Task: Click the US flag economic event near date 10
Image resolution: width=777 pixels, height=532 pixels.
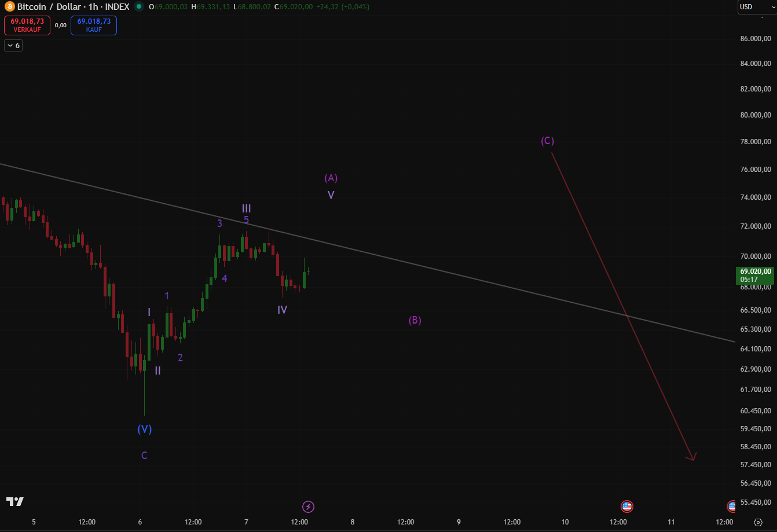Action: [x=626, y=507]
